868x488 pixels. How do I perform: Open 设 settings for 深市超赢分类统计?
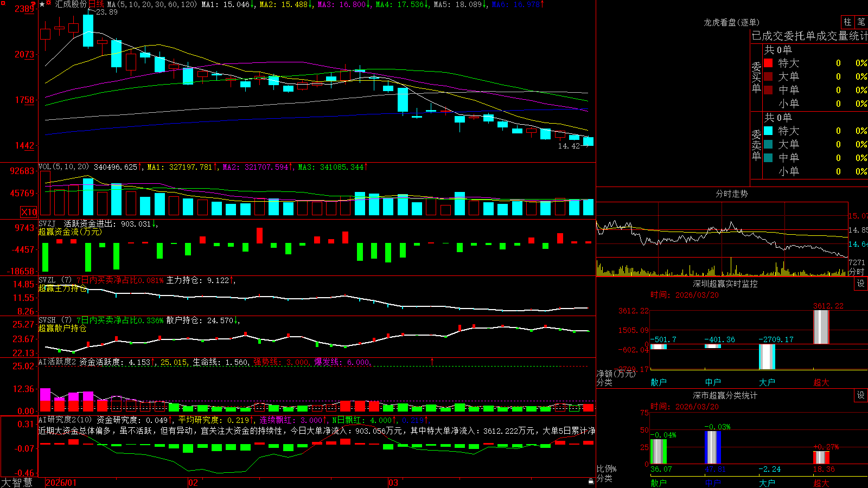(x=861, y=395)
